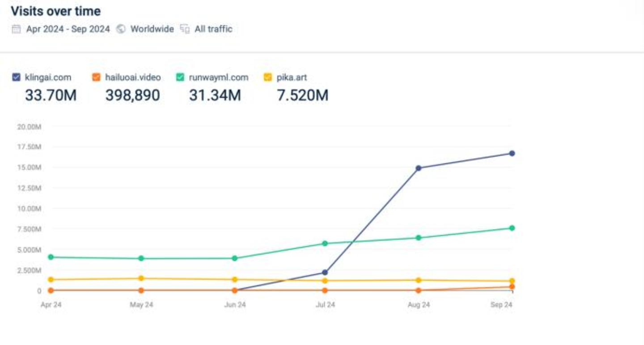Viewport: 644px width, 345px height.
Task: Toggle the hailuoai.video series checkbox
Action: pyautogui.click(x=96, y=77)
